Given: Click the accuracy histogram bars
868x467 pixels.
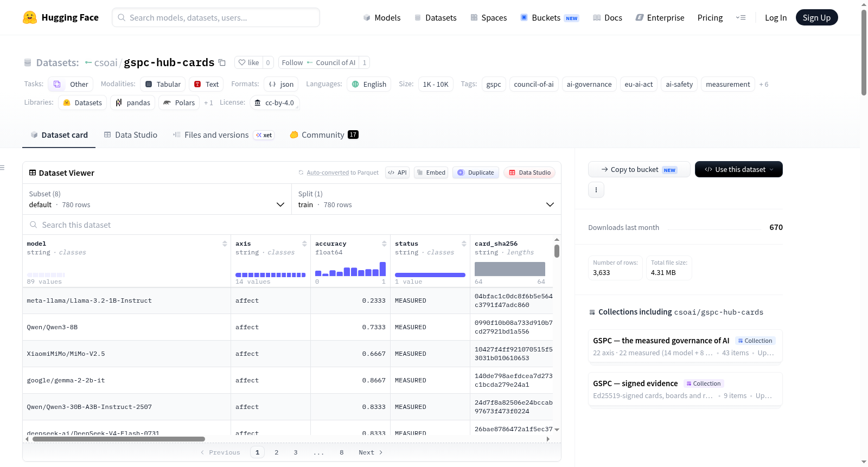Looking at the screenshot, I should [x=350, y=269].
